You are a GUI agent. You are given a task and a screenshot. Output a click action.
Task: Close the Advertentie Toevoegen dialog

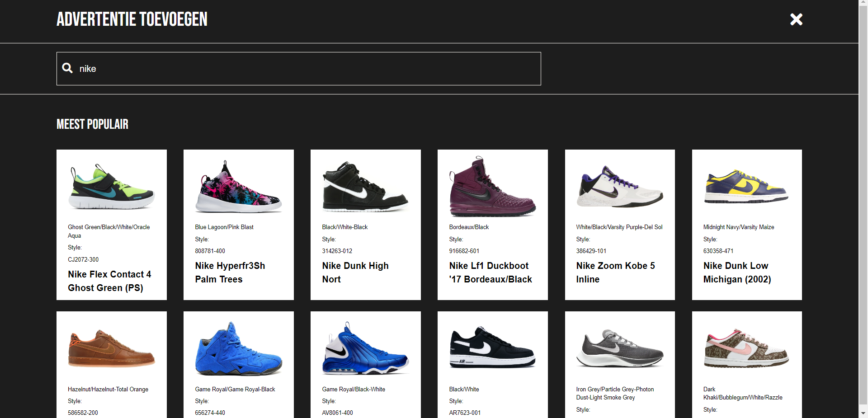tap(796, 19)
